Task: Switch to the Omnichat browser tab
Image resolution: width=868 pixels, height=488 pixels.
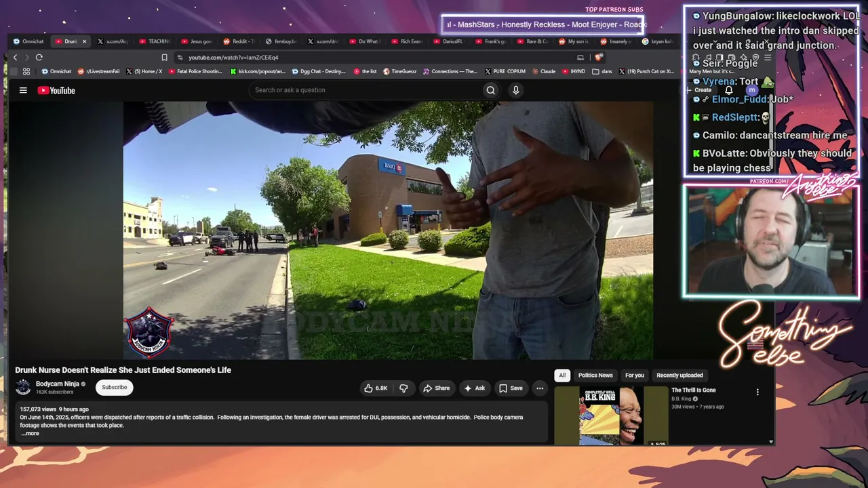Action: click(28, 41)
